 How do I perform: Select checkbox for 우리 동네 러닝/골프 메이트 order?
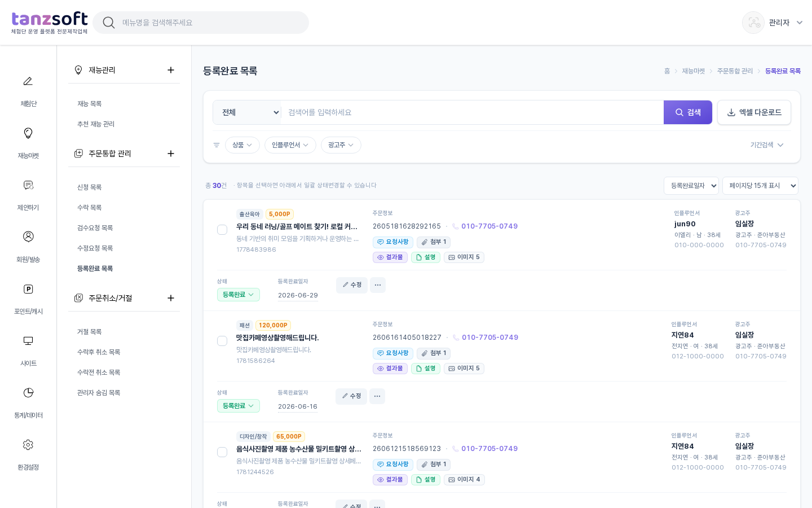click(x=222, y=230)
